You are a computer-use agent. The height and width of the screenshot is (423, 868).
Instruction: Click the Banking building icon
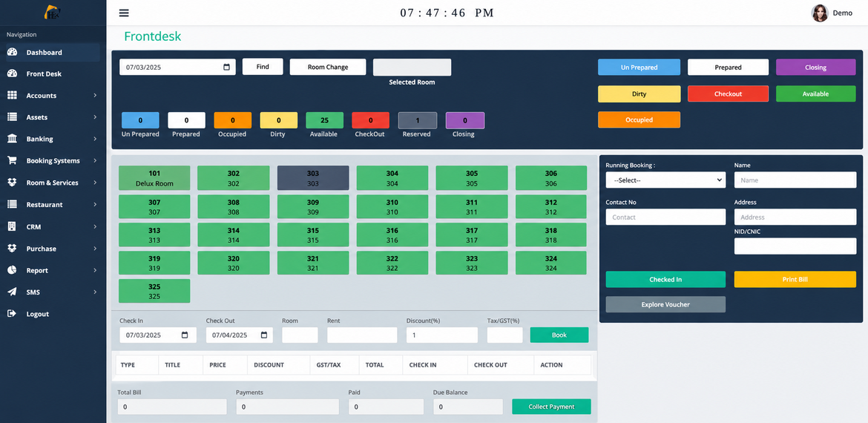coord(12,139)
